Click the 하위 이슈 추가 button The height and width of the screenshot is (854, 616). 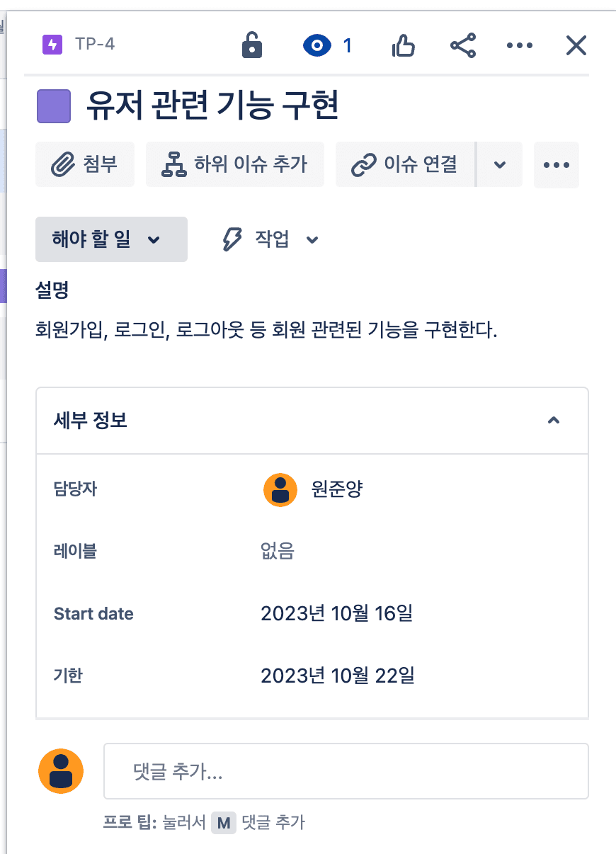coord(235,164)
